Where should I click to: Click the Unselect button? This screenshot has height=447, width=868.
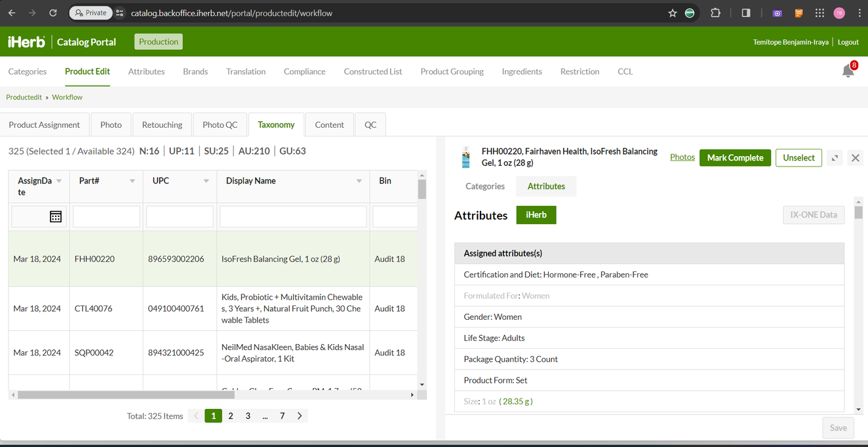[x=799, y=158]
